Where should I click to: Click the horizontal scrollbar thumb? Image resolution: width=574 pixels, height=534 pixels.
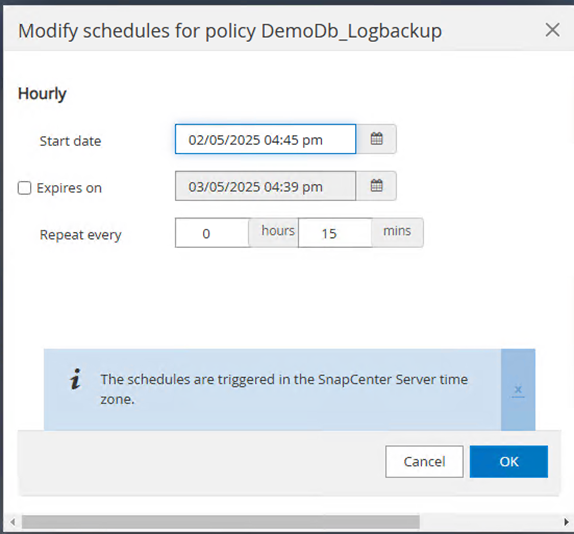220,522
